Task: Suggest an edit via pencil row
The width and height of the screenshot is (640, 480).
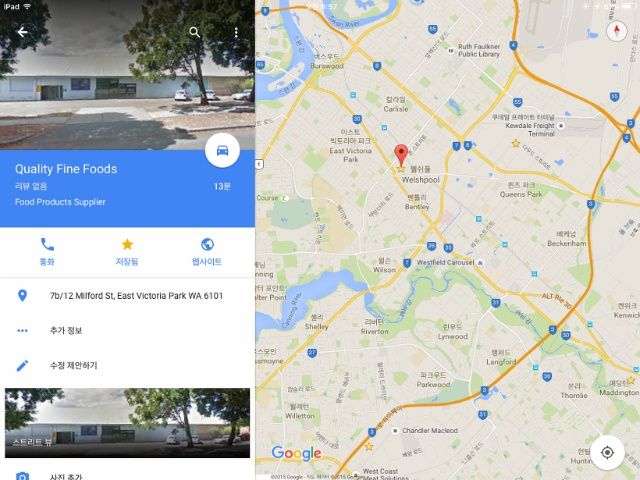Action: [127, 365]
